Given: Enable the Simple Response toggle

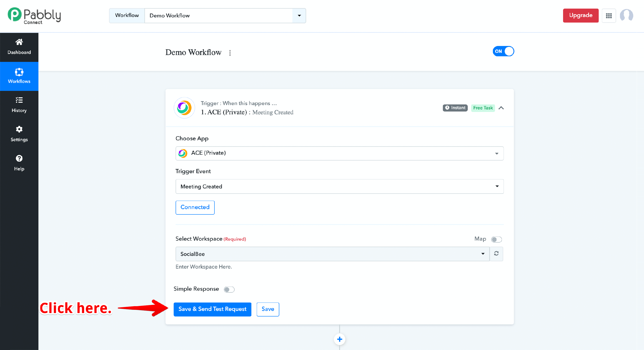Looking at the screenshot, I should pyautogui.click(x=229, y=289).
